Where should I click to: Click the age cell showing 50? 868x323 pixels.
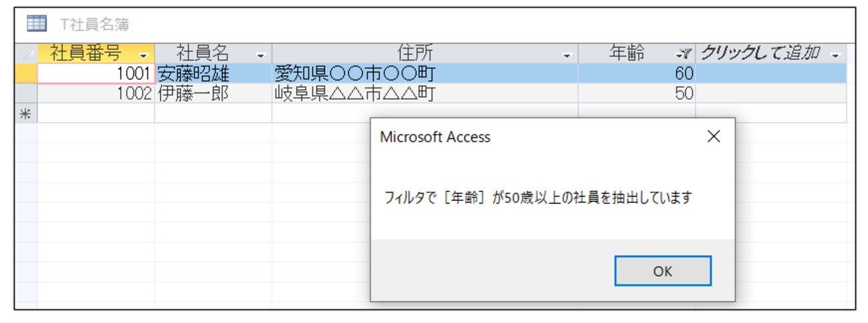[637, 93]
